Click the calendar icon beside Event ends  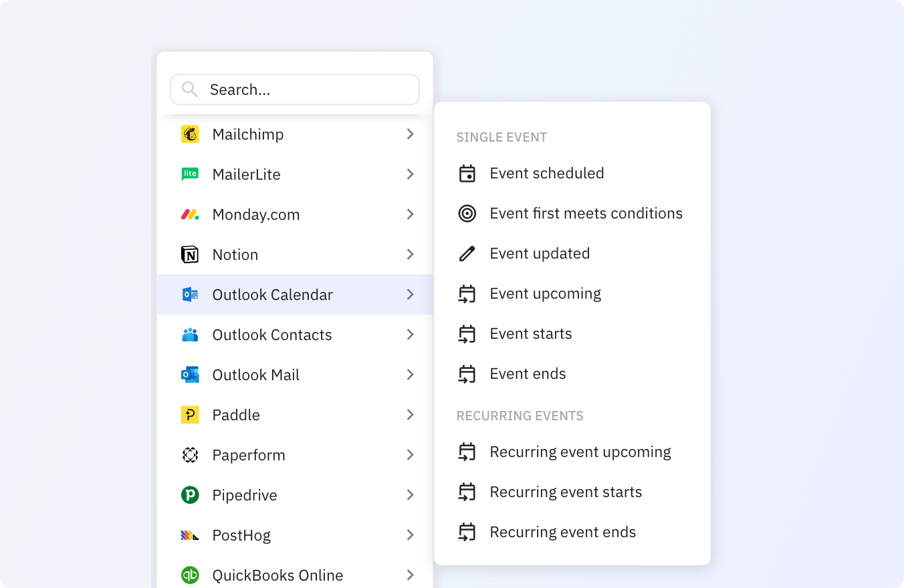467,374
